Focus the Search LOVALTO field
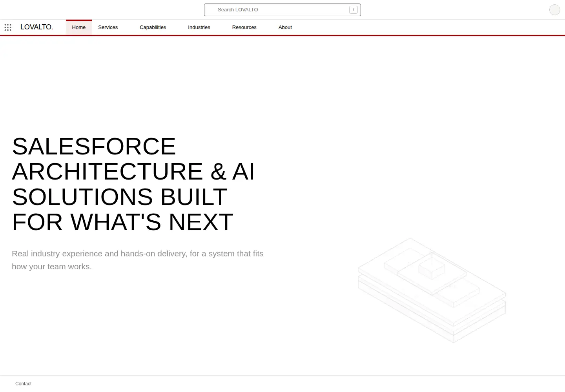 [282, 10]
